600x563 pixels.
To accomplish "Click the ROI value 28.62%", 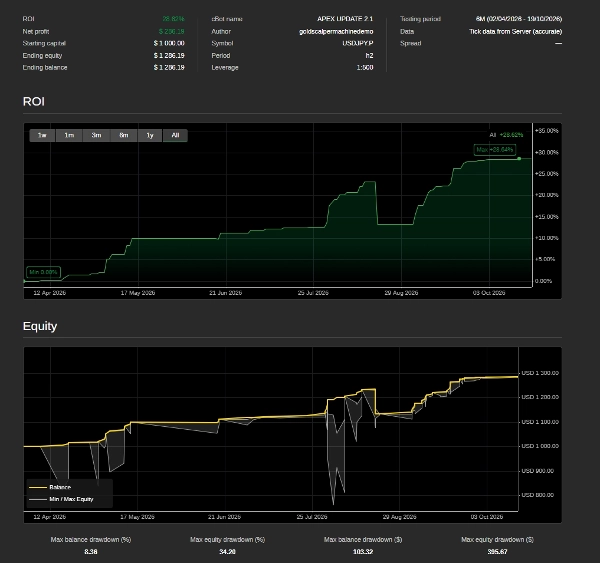I will (x=173, y=19).
